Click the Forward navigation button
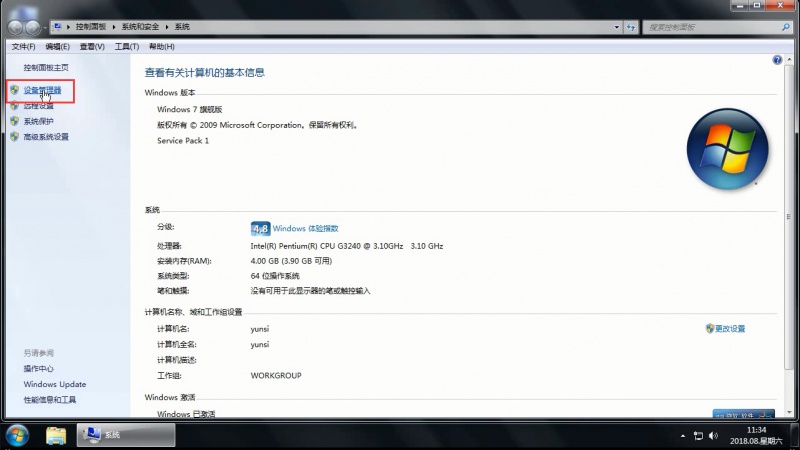 [x=33, y=27]
